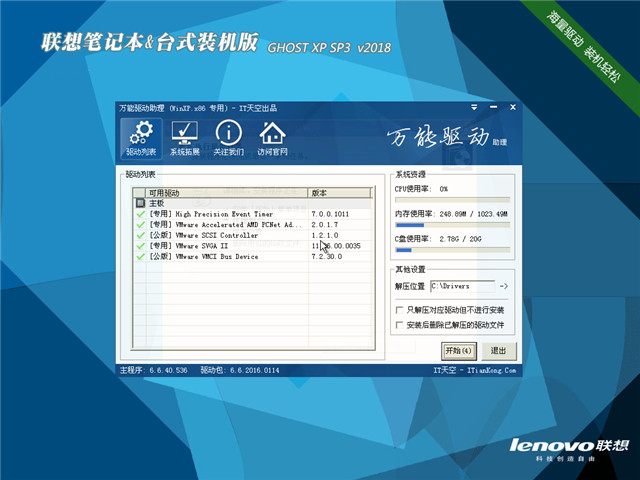This screenshot has height=480, width=640.
Task: Toggle the 主板 group checkbox
Action: 140,203
